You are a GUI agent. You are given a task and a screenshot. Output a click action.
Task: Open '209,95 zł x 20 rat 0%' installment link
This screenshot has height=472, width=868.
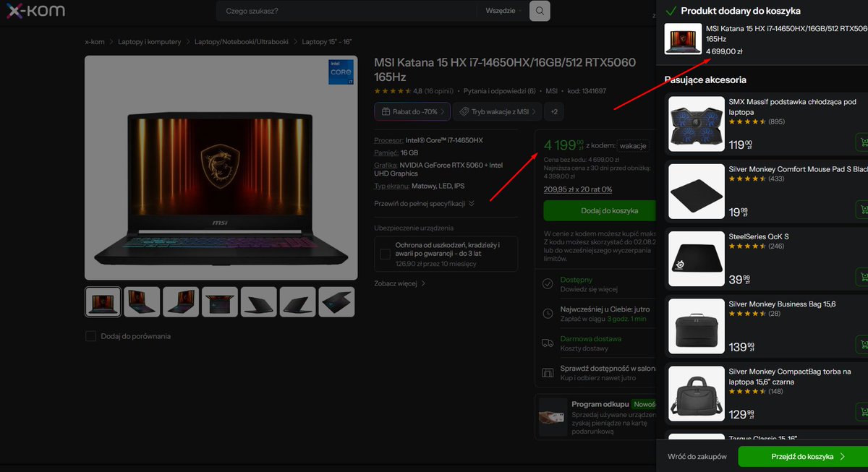577,189
